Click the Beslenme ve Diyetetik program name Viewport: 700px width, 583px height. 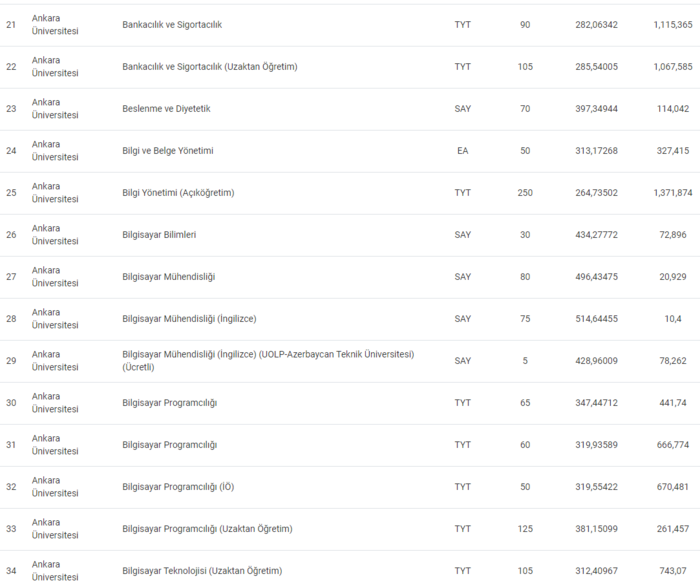tap(166, 109)
